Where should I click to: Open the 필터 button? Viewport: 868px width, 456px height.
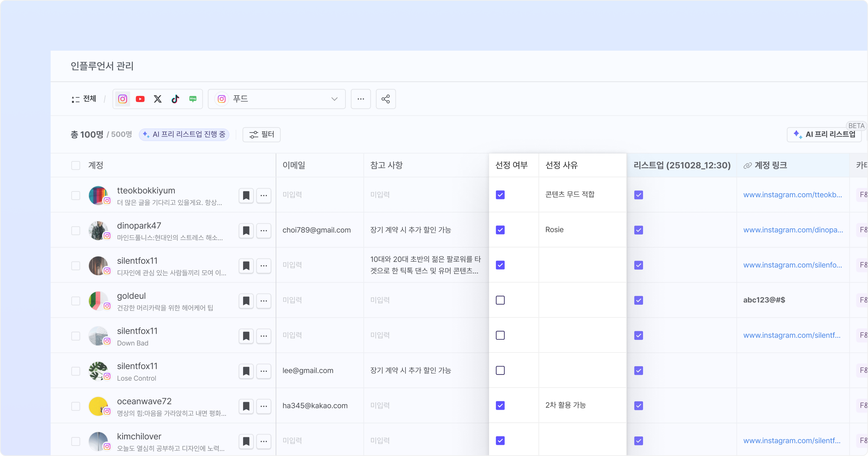[261, 134]
